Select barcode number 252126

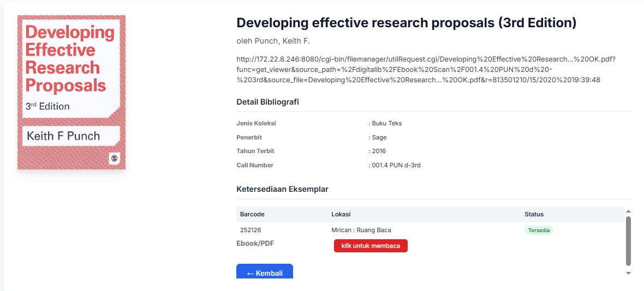251,230
